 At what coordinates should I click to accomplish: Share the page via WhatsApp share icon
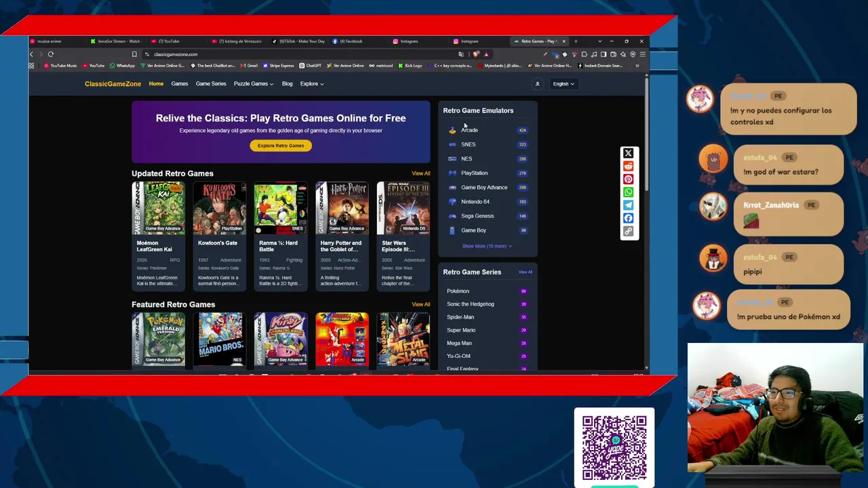(x=628, y=192)
